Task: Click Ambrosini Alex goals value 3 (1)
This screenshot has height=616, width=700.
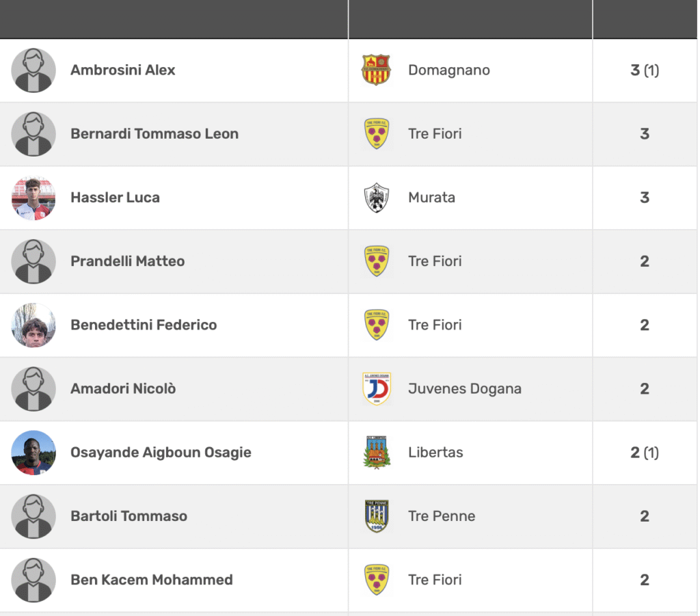Action: pos(645,70)
